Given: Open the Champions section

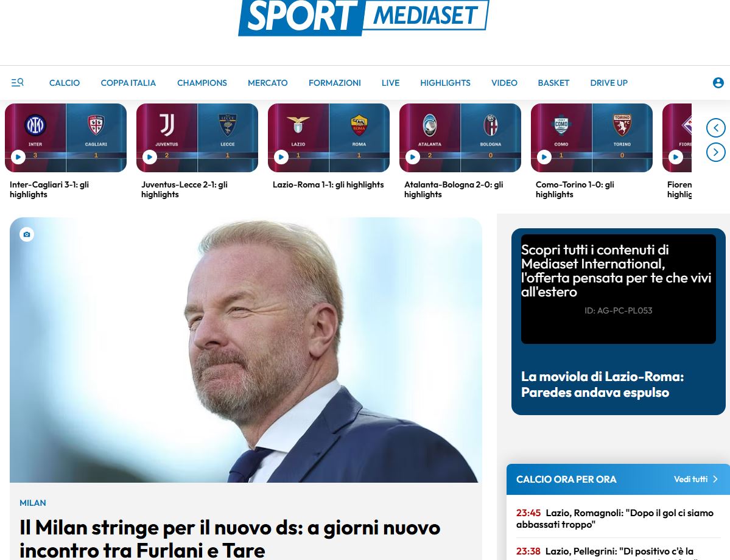Looking at the screenshot, I should (202, 83).
